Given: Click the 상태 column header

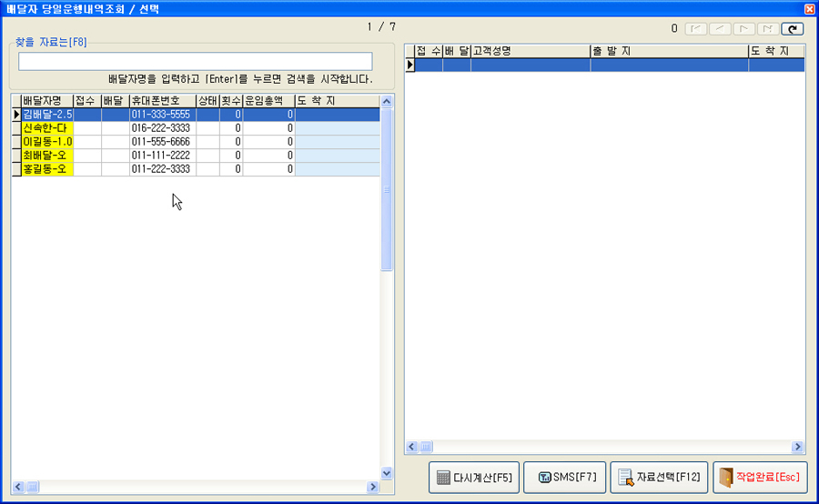Looking at the screenshot, I should [207, 101].
